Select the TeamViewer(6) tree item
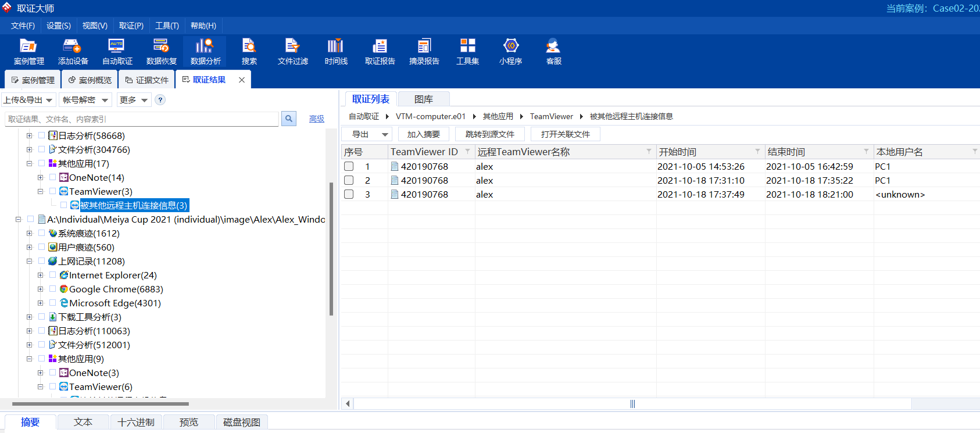 pos(101,387)
